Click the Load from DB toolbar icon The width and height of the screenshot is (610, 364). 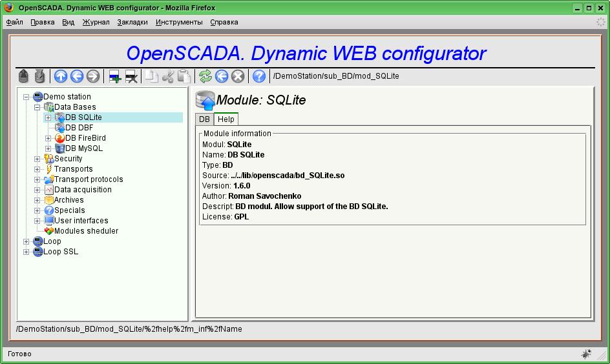point(23,76)
